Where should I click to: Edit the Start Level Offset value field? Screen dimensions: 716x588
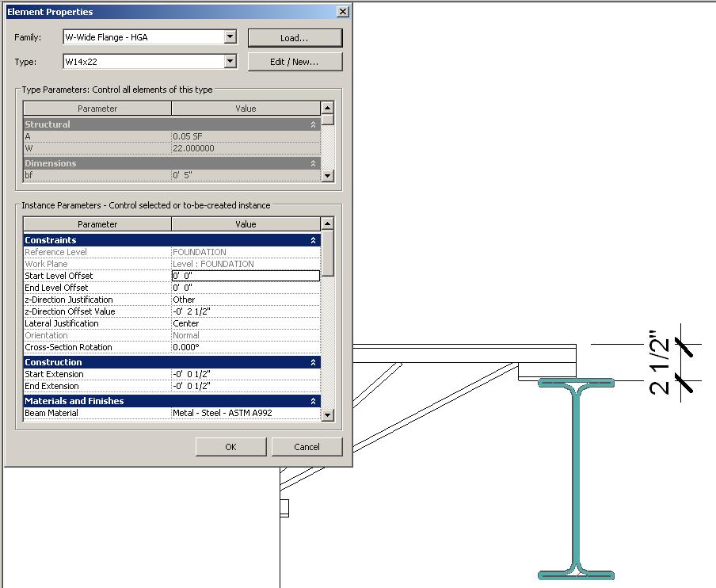pyautogui.click(x=246, y=276)
